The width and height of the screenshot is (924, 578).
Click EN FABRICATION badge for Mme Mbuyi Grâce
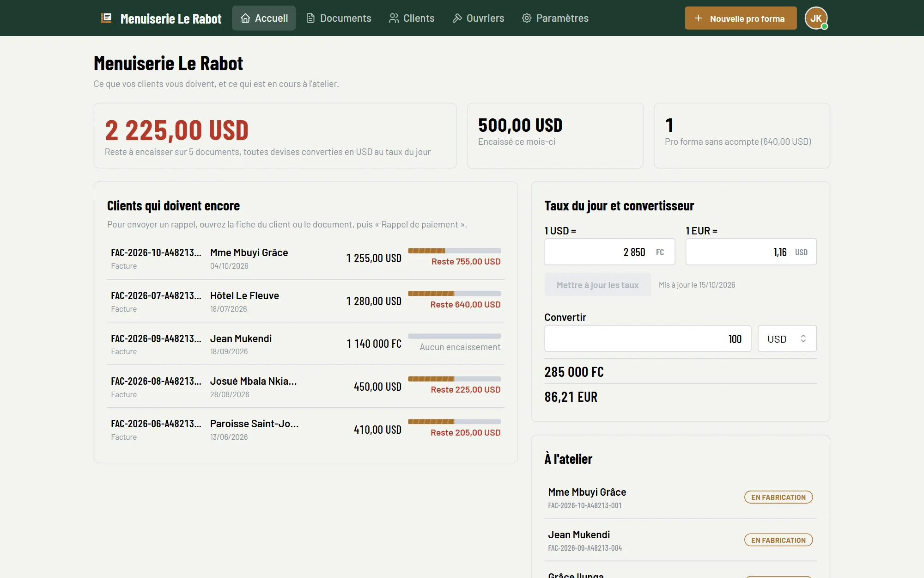click(778, 498)
